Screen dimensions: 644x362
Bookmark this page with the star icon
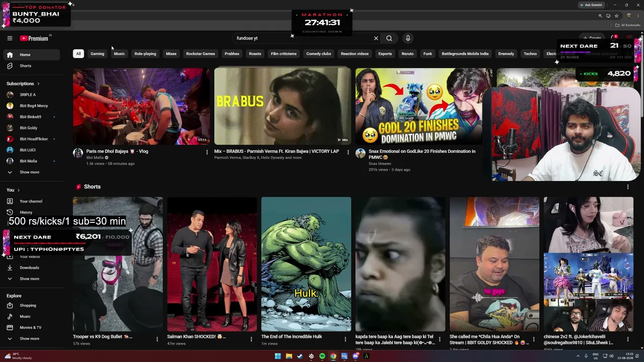(616, 16)
